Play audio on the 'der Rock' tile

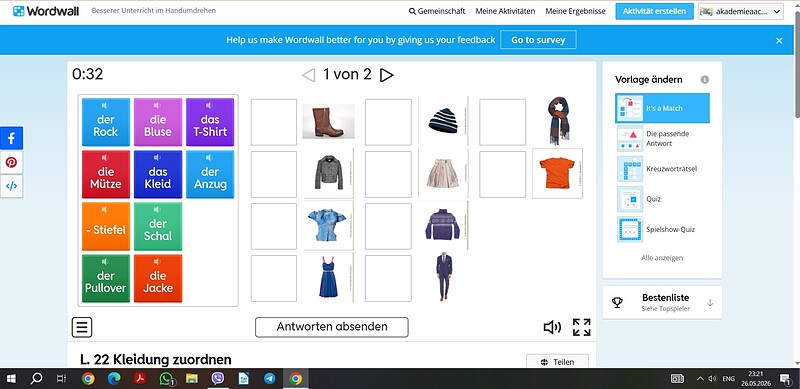point(105,105)
